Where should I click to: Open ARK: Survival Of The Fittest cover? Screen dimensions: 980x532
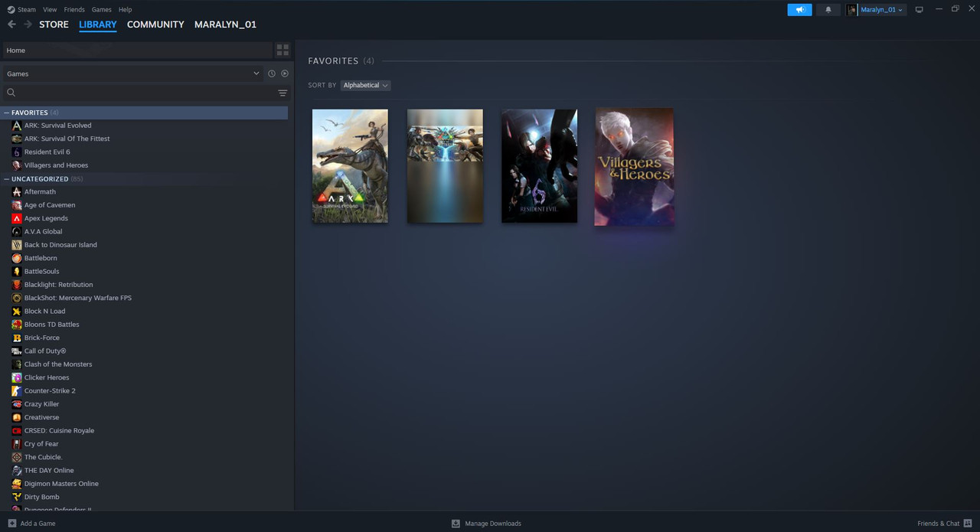445,166
